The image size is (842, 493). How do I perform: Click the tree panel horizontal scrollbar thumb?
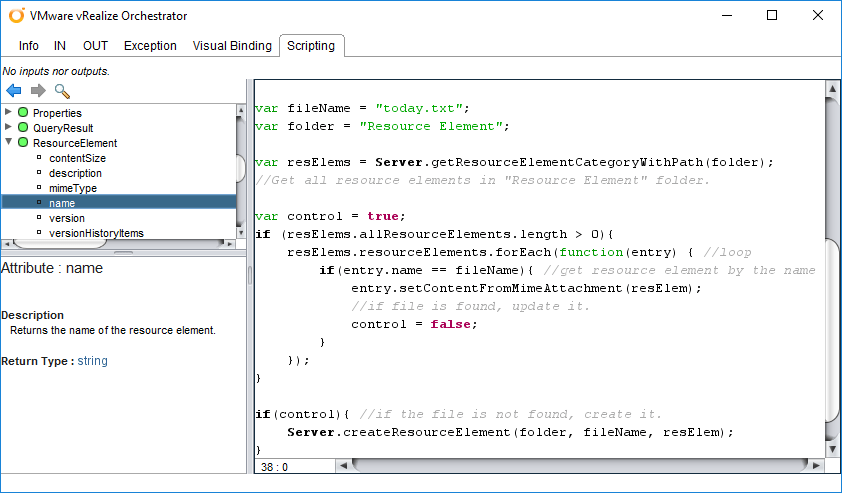[x=60, y=244]
